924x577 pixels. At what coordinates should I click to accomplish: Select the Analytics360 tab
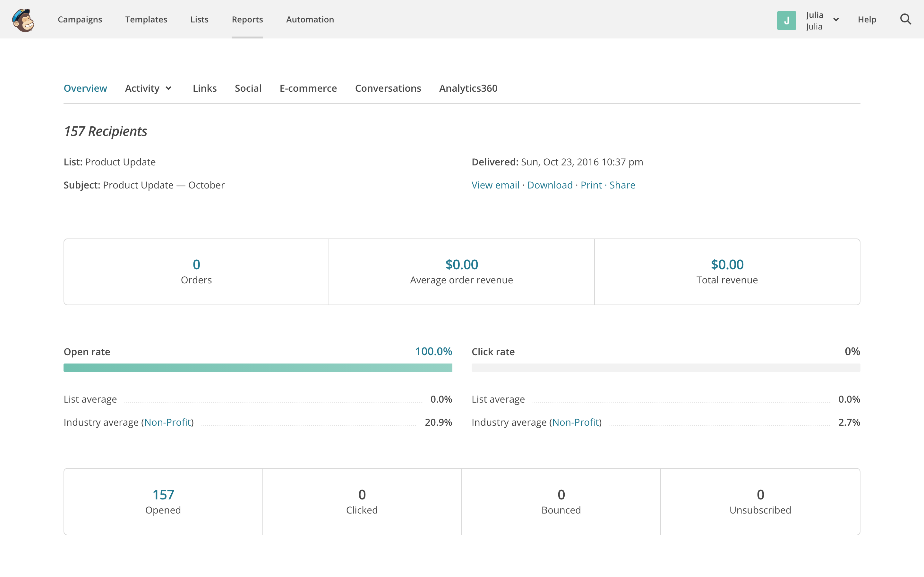pos(468,88)
